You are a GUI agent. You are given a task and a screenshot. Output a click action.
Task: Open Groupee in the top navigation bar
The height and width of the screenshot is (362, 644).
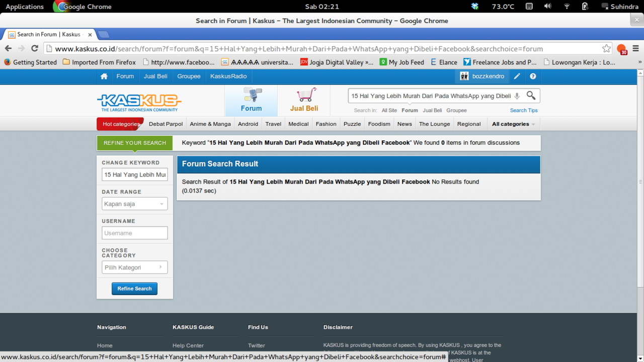(189, 76)
